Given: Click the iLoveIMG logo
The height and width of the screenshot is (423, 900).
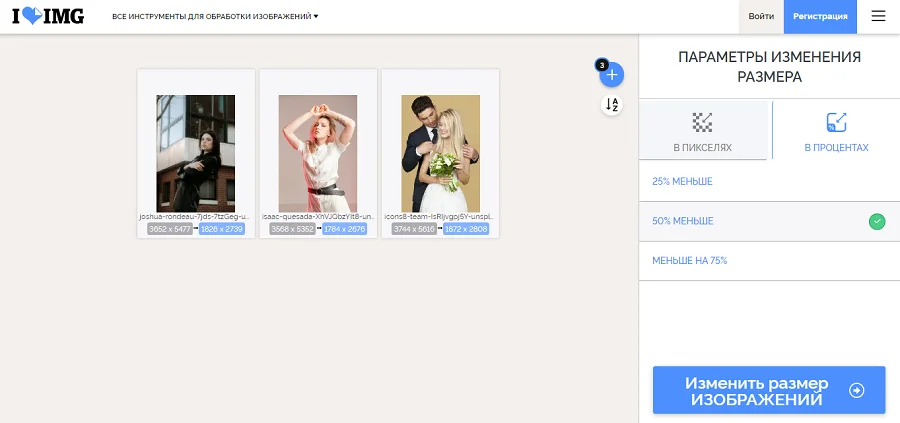Looking at the screenshot, I should pyautogui.click(x=48, y=16).
